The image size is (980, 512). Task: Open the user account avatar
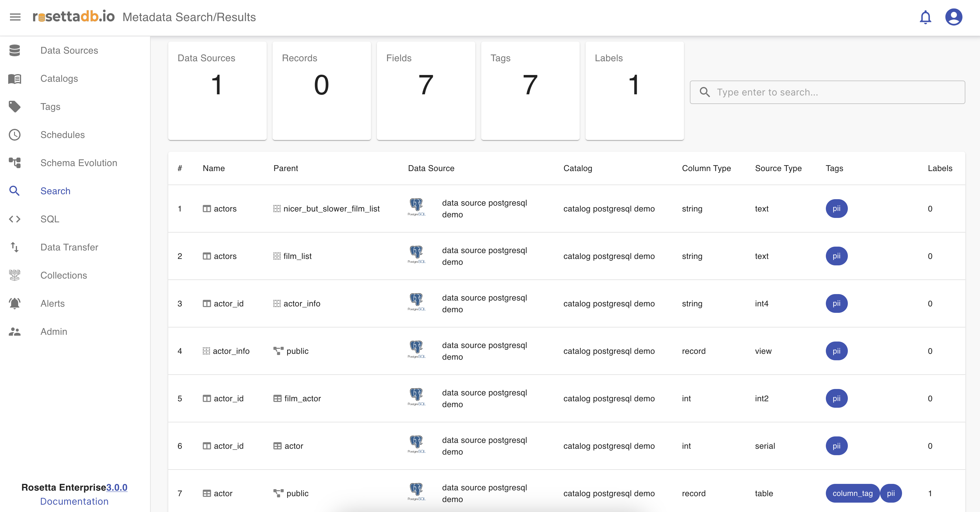[953, 17]
